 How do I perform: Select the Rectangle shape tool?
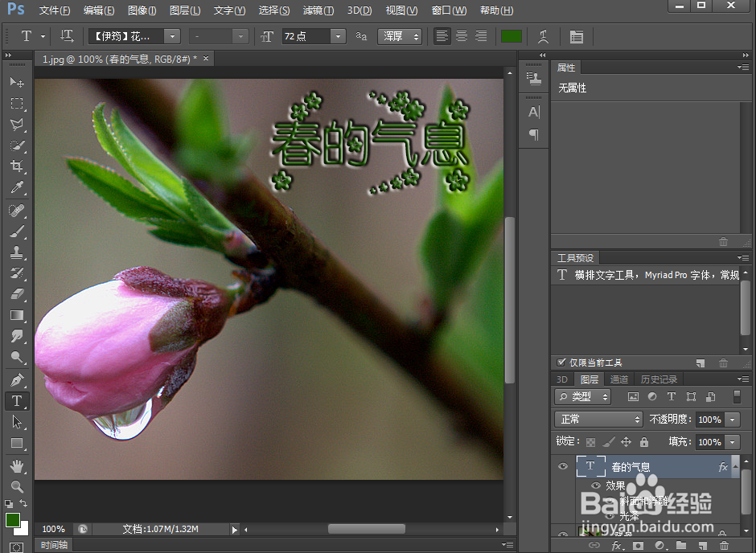pos(17,443)
